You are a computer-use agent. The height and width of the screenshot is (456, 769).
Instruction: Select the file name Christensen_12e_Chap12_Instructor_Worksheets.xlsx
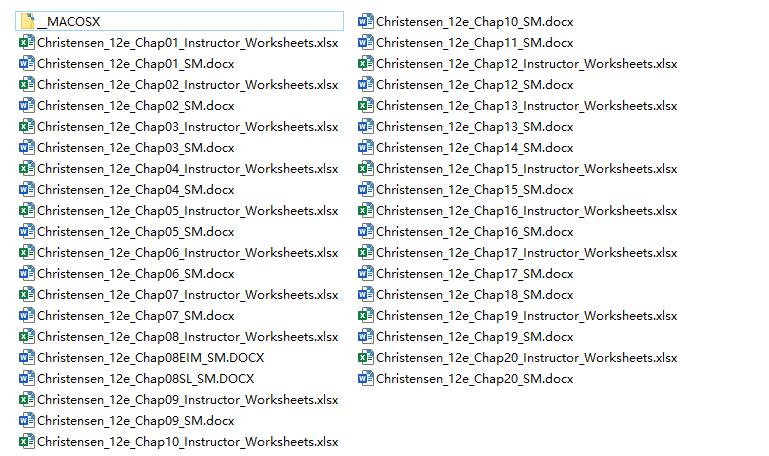(x=527, y=64)
